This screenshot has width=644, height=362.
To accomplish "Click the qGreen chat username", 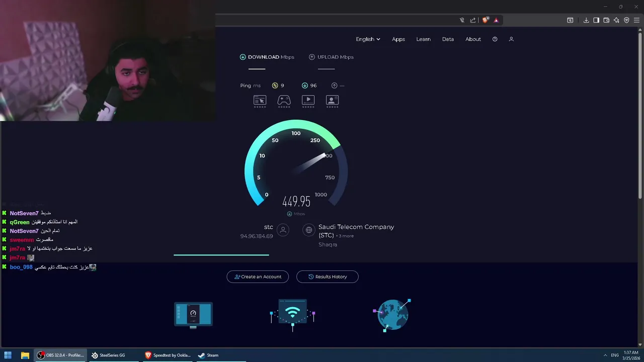I will click(x=20, y=222).
